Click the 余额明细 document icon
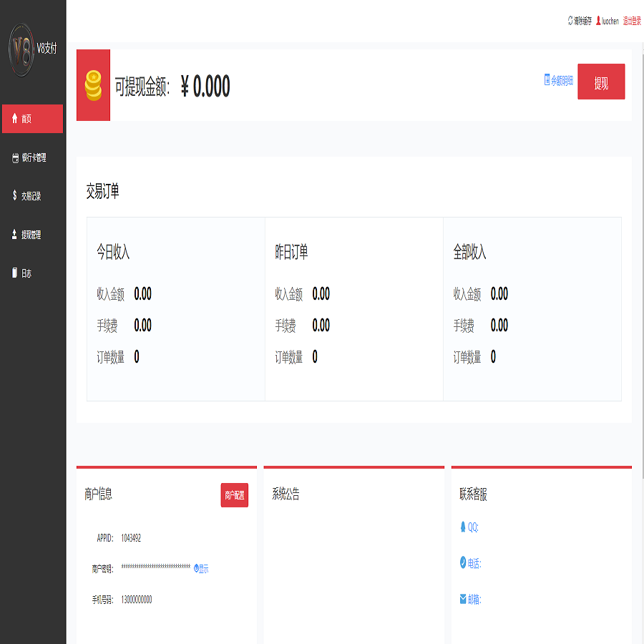The width and height of the screenshot is (644, 644). coord(547,80)
